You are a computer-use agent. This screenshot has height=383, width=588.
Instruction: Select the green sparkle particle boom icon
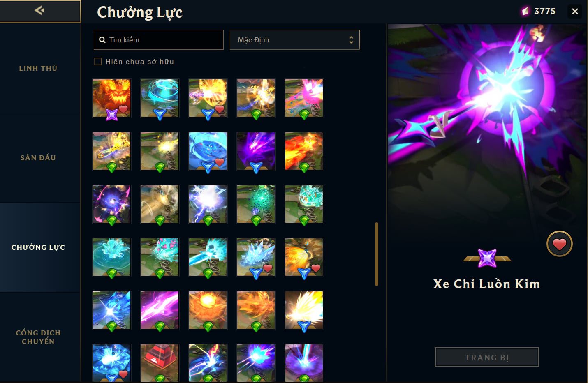pyautogui.click(x=256, y=204)
